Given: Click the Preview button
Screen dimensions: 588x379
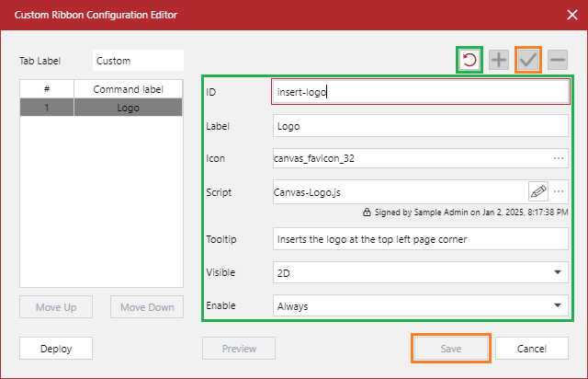Looking at the screenshot, I should click(x=239, y=349).
